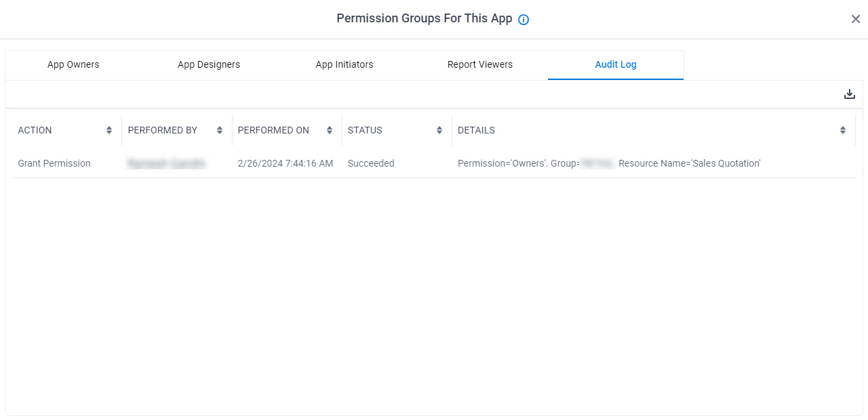Screen dimensions: 868x420
Task: Download the audit log via download icon
Action: (x=850, y=94)
